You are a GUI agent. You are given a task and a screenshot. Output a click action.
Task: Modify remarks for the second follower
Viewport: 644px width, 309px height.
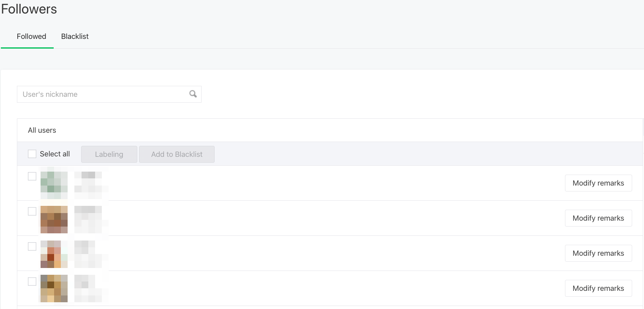pyautogui.click(x=598, y=218)
